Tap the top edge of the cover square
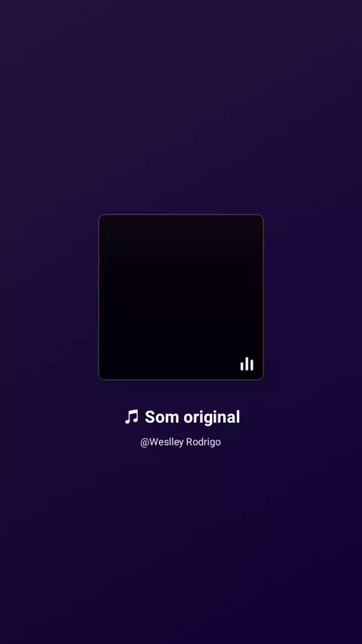Viewport: 362px width, 644px height. [x=181, y=215]
